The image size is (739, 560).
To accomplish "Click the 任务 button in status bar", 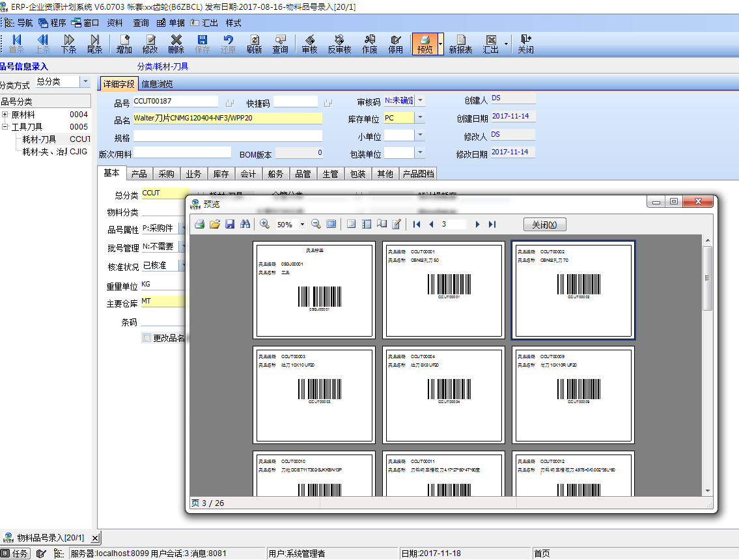I will (15, 553).
